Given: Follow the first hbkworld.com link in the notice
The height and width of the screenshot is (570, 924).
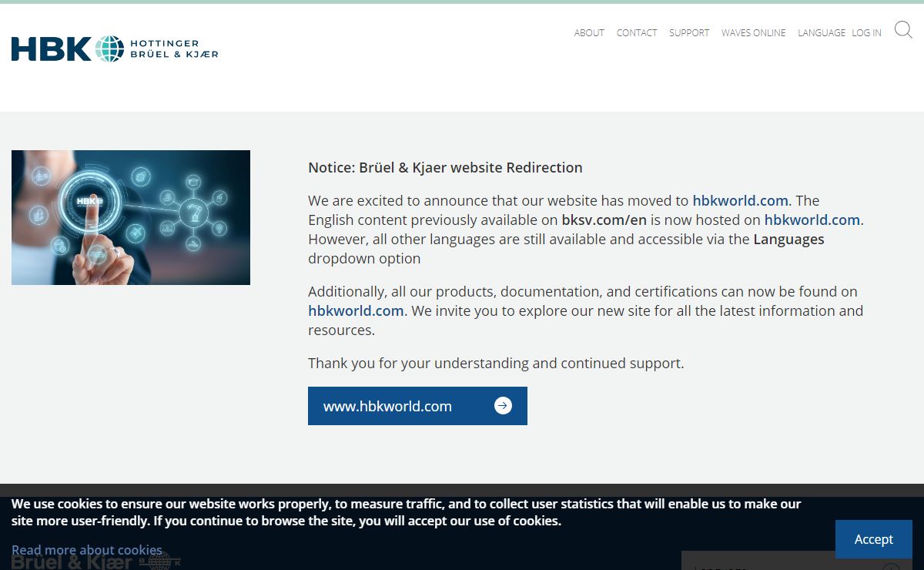Looking at the screenshot, I should coord(740,201).
